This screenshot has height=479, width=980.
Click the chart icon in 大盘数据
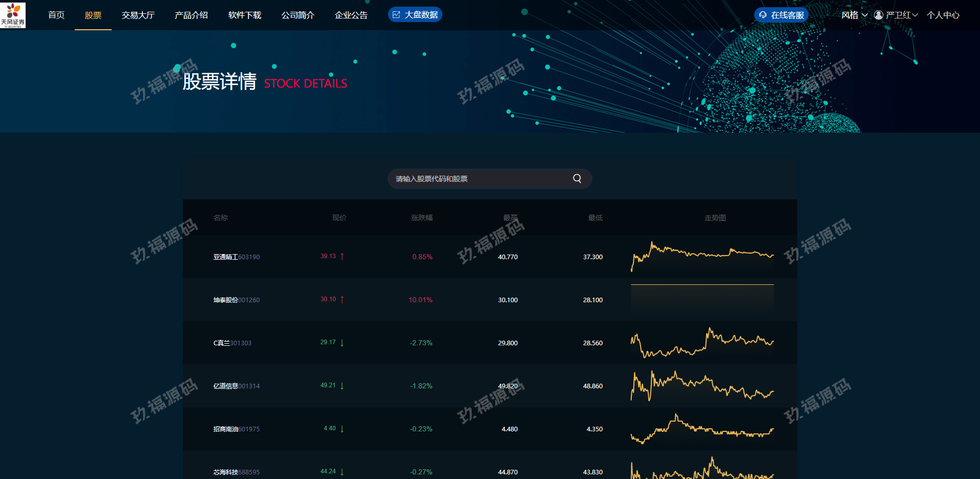coord(396,15)
